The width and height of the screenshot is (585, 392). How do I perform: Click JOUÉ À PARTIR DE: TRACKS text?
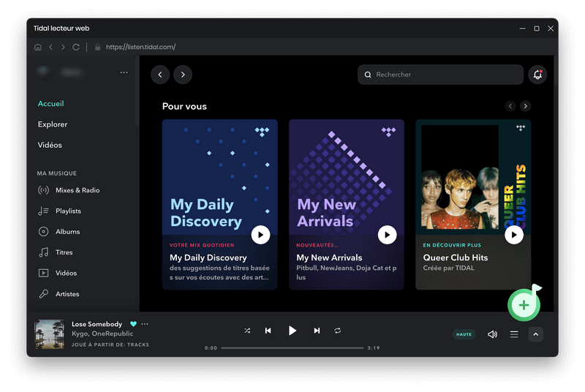pos(110,344)
